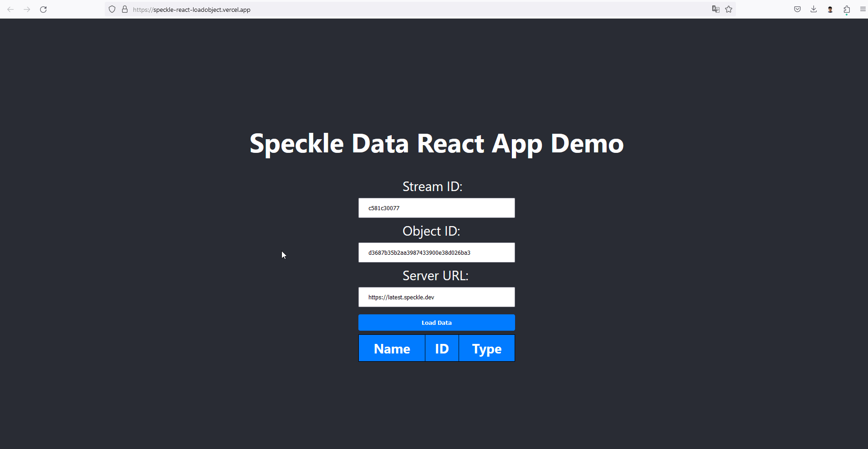
Task: Click the Stream ID input field
Action: click(x=437, y=208)
